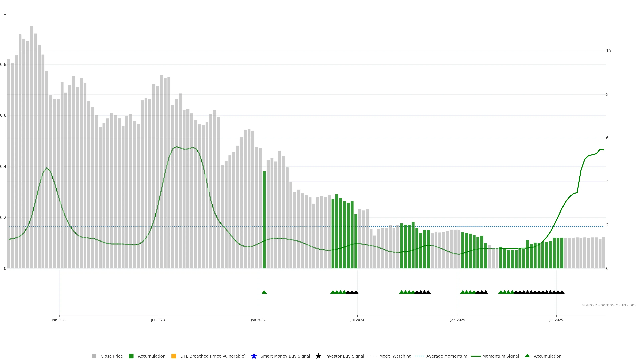Click the green Accumulation triangle legend icon
Image resolution: width=644 pixels, height=362 pixels.
coord(527,356)
